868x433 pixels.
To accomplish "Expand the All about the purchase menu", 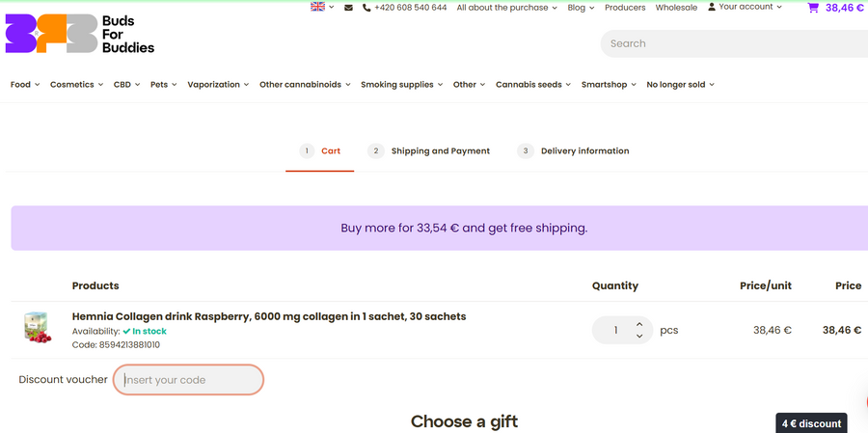I will click(507, 8).
